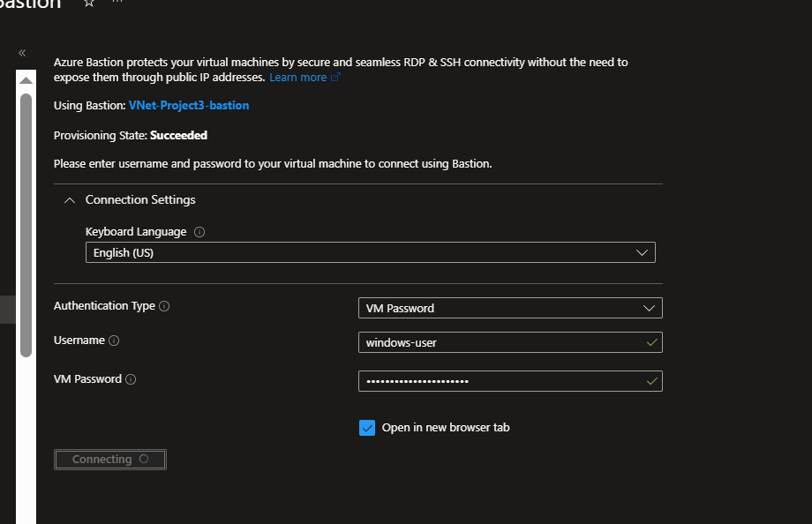Collapse the Connection Settings section
812x524 pixels.
coord(71,200)
